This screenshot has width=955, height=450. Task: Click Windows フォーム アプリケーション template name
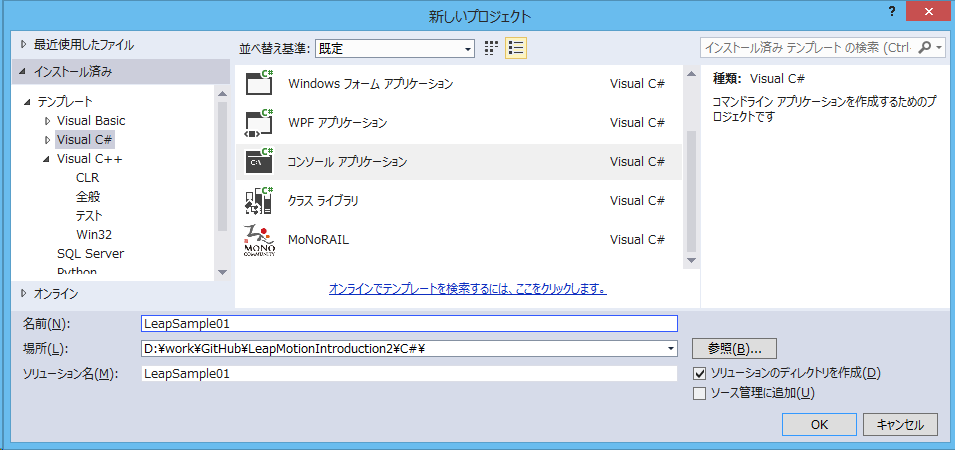tap(370, 84)
